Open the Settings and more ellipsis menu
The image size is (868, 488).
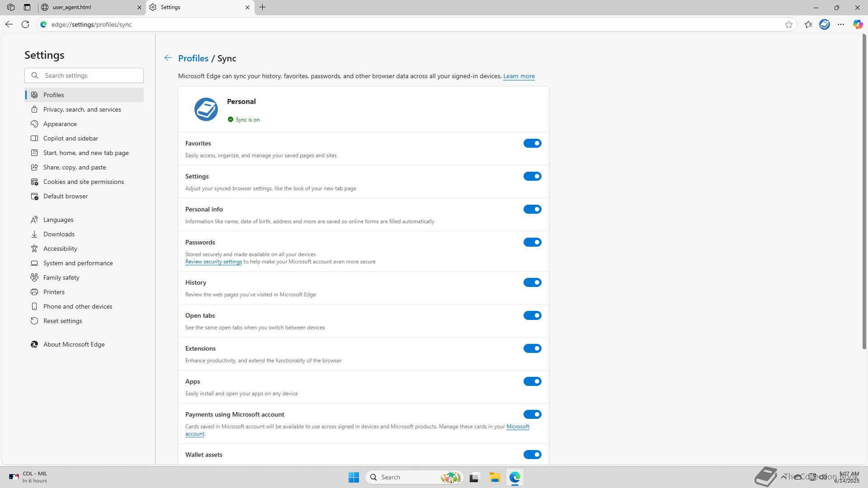(841, 24)
